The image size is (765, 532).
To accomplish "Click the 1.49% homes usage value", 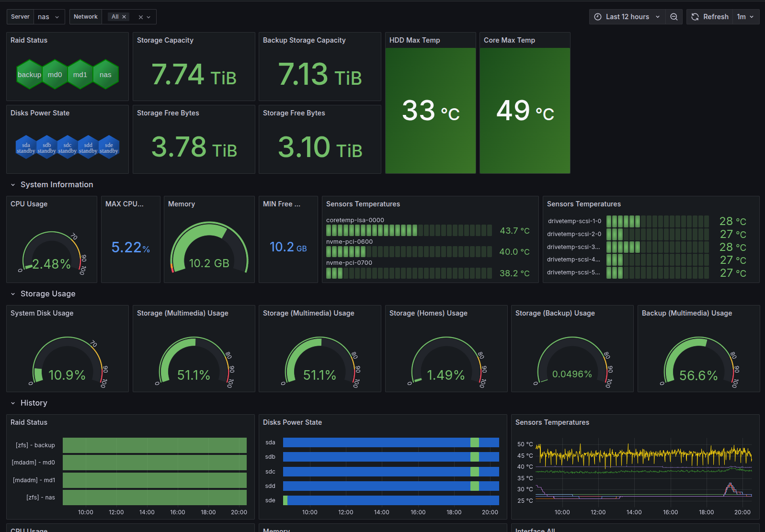I will click(445, 375).
